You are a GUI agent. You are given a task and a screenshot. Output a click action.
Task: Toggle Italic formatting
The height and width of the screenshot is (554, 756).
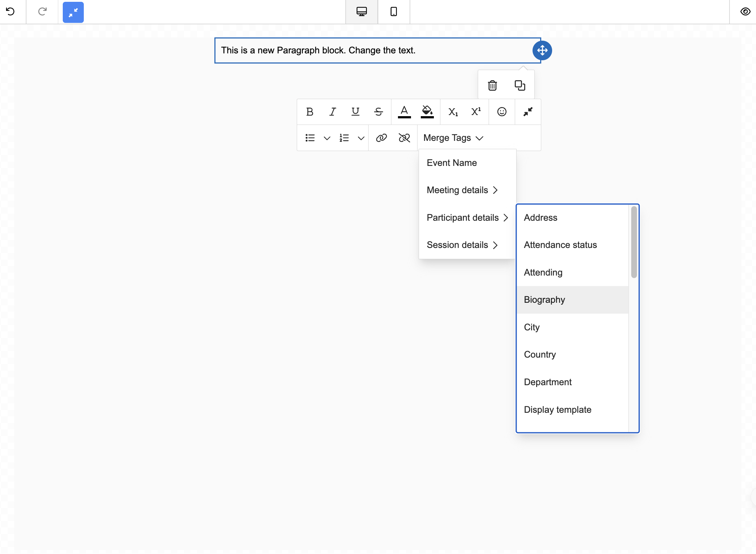(333, 112)
